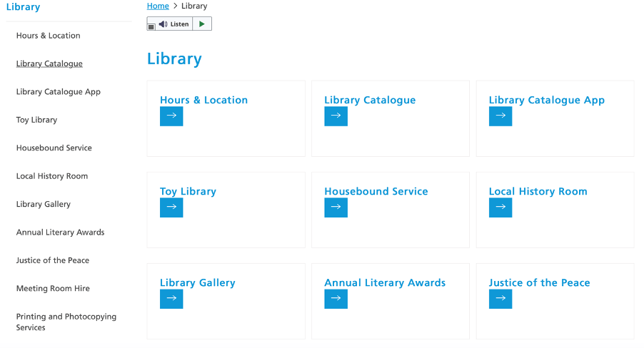Click arrow icon under Library Catalogue App card
Viewport: 644px width, 348px height.
click(500, 116)
